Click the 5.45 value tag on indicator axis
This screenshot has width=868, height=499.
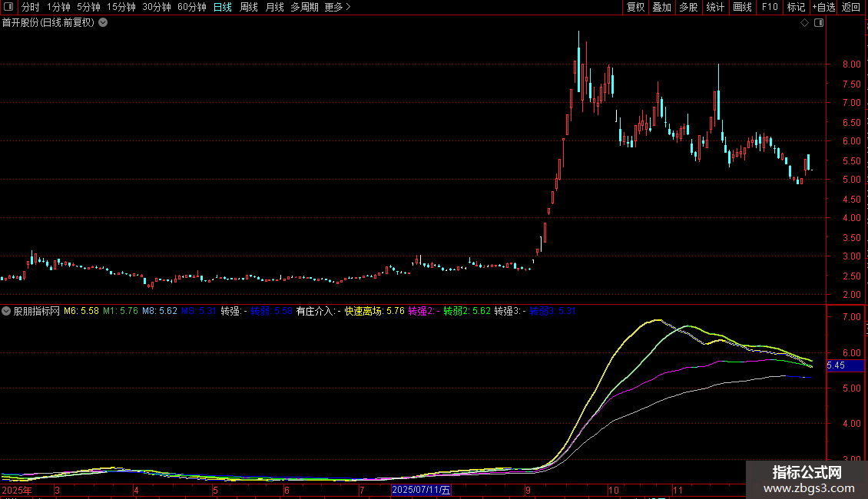point(845,365)
